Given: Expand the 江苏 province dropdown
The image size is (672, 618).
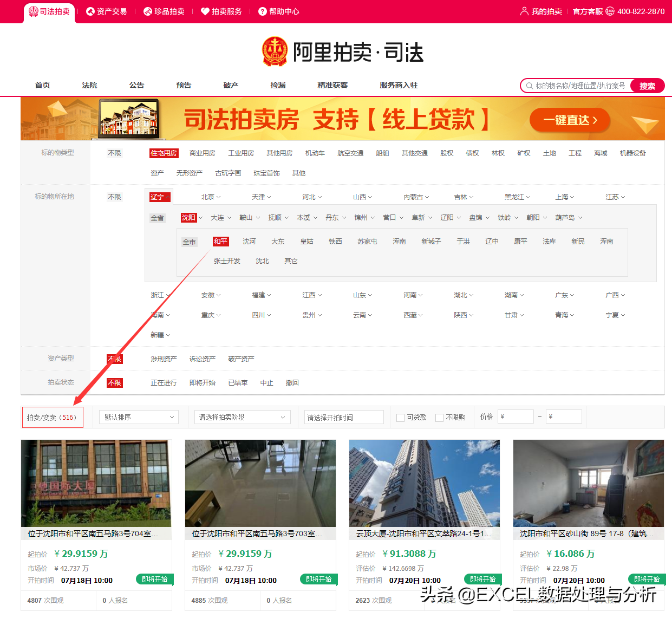Looking at the screenshot, I should [x=615, y=197].
